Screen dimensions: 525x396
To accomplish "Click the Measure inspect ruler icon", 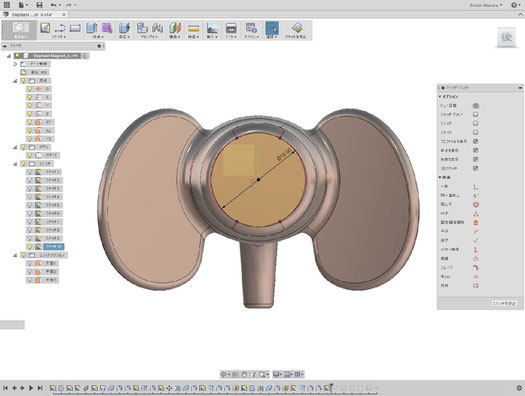I will [194, 28].
